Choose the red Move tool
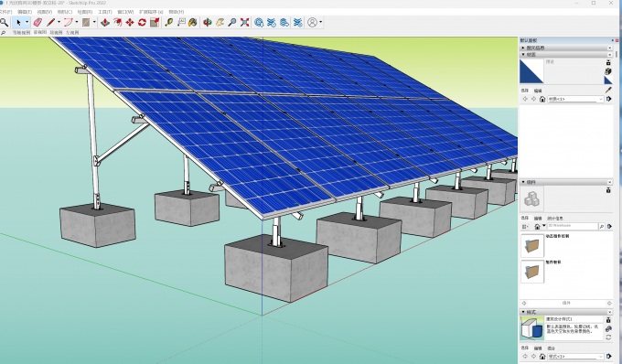This screenshot has width=622, height=364. click(x=130, y=23)
